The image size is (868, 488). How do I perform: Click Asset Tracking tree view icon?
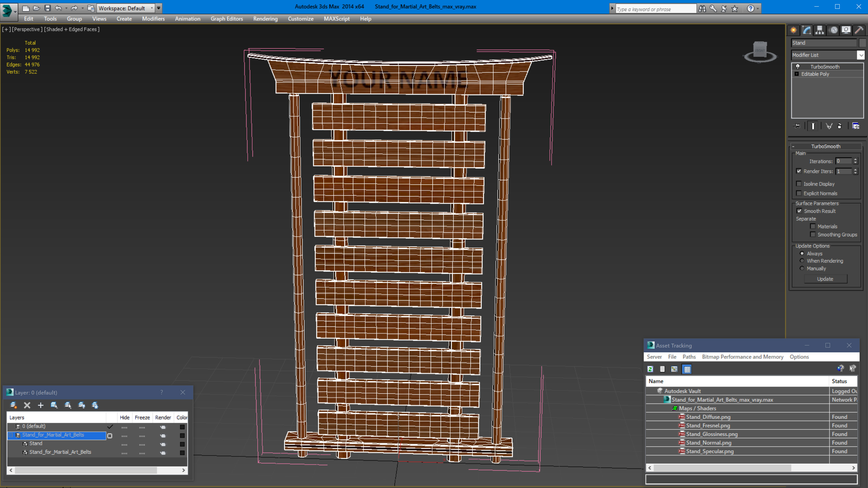click(674, 369)
